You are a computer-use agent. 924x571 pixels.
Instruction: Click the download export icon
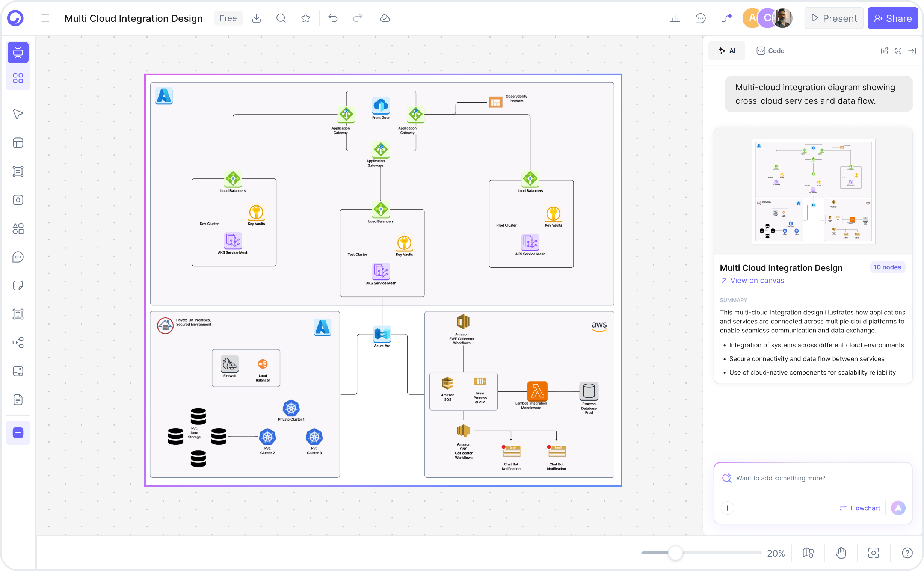tap(257, 18)
